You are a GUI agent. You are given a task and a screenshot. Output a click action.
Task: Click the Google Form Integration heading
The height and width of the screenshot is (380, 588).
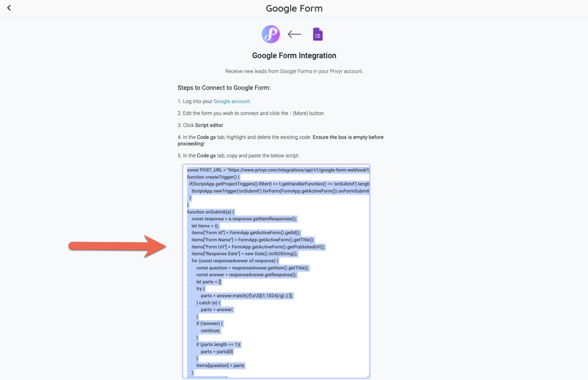(x=294, y=55)
